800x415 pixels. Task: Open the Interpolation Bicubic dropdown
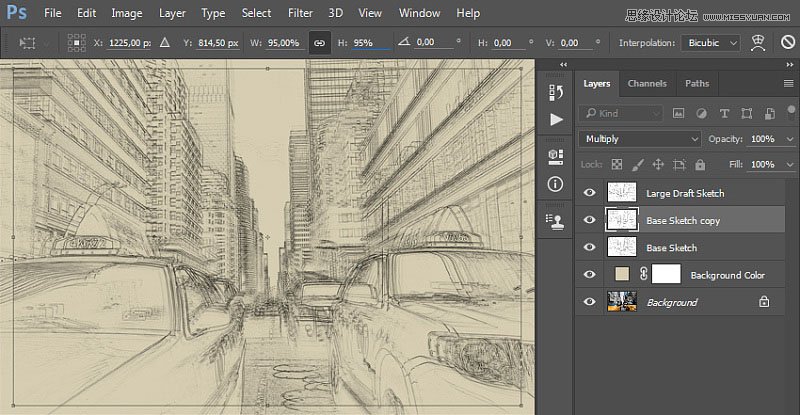710,43
